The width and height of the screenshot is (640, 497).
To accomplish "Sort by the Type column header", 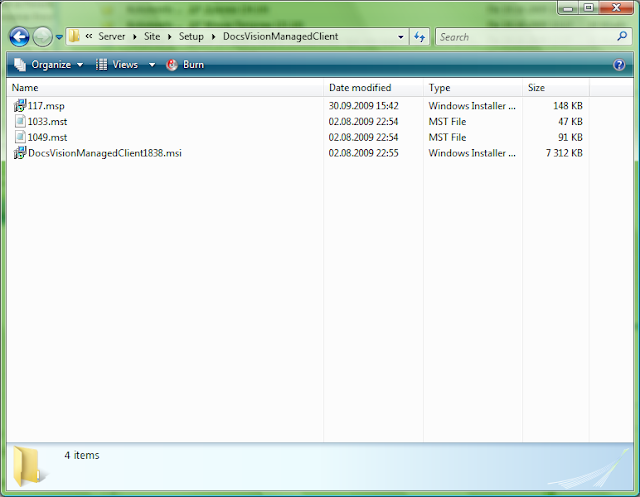I will pos(473,88).
